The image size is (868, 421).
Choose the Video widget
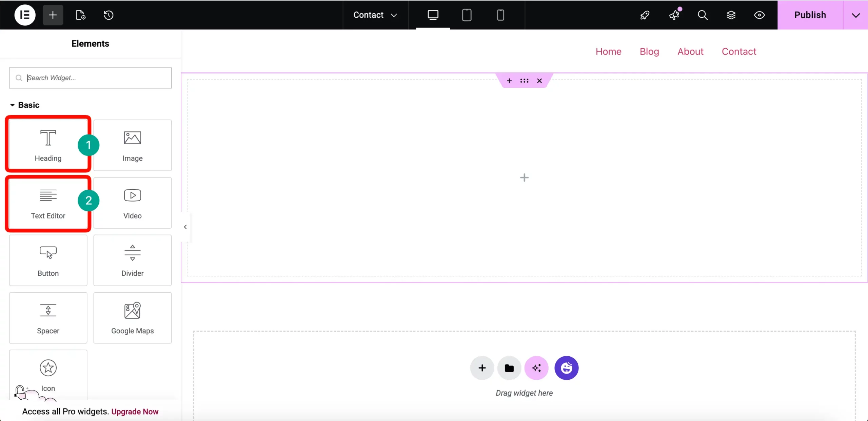point(132,203)
